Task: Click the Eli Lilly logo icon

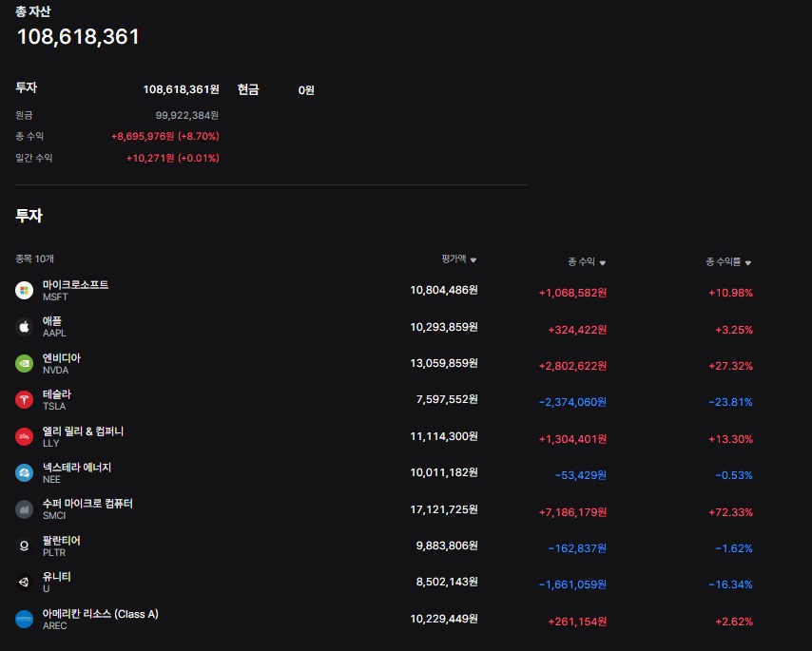Action: 24,437
